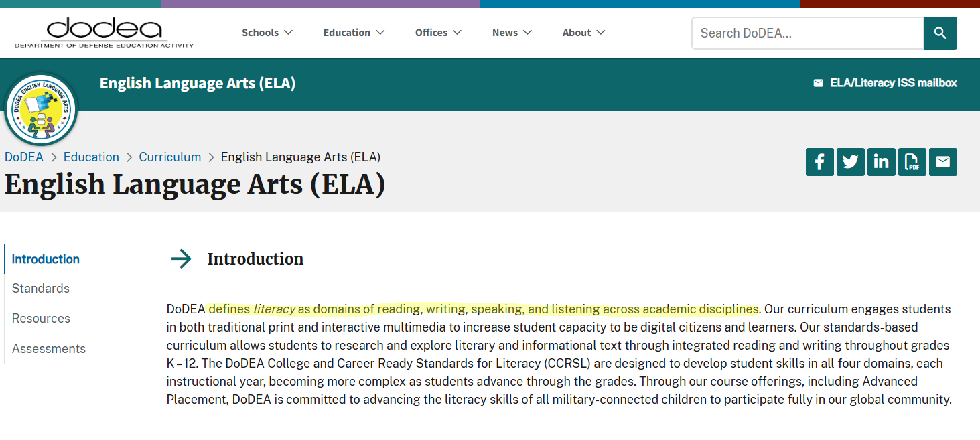Download the page as PDF
Viewport: 980px width, 440px height.
(x=912, y=161)
